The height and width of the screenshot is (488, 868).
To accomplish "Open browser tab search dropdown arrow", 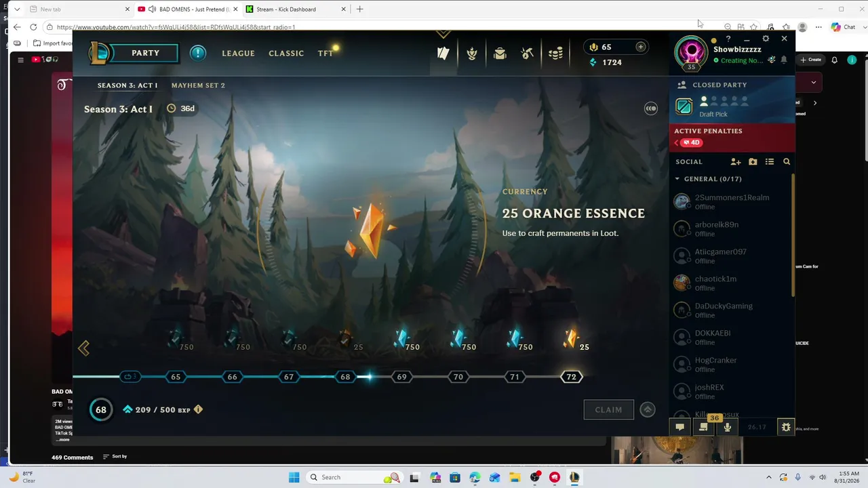I will (16, 9).
